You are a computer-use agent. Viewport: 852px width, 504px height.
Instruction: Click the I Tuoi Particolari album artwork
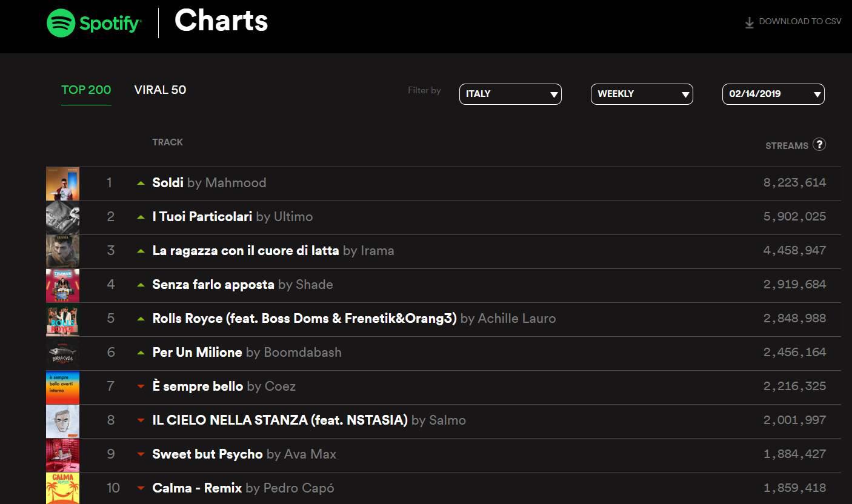pyautogui.click(x=62, y=217)
